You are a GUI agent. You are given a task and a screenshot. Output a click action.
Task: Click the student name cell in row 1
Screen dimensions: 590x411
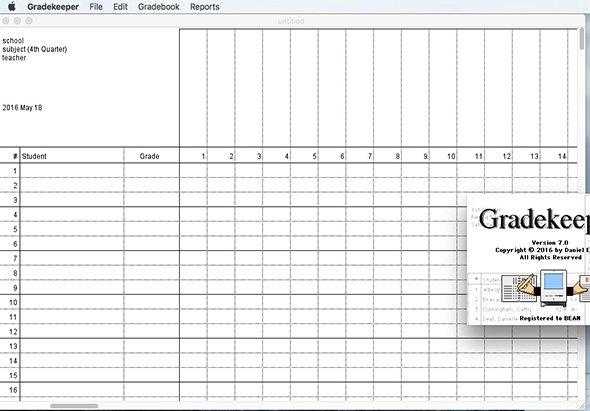pyautogui.click(x=72, y=170)
